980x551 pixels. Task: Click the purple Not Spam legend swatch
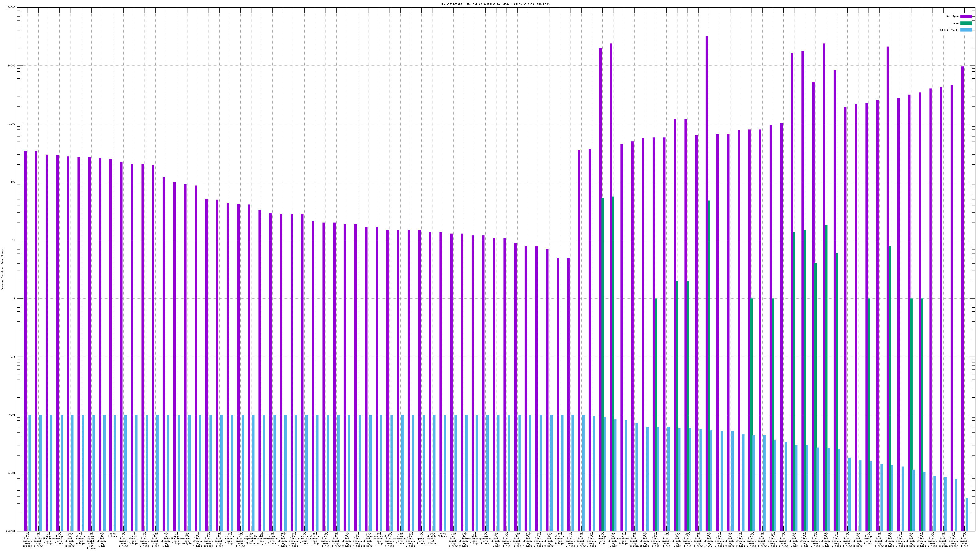point(966,16)
